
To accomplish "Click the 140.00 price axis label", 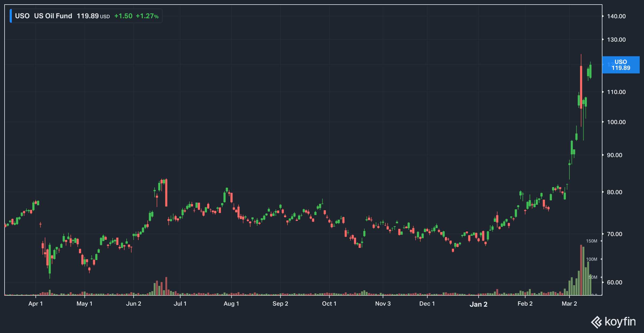I will point(616,16).
